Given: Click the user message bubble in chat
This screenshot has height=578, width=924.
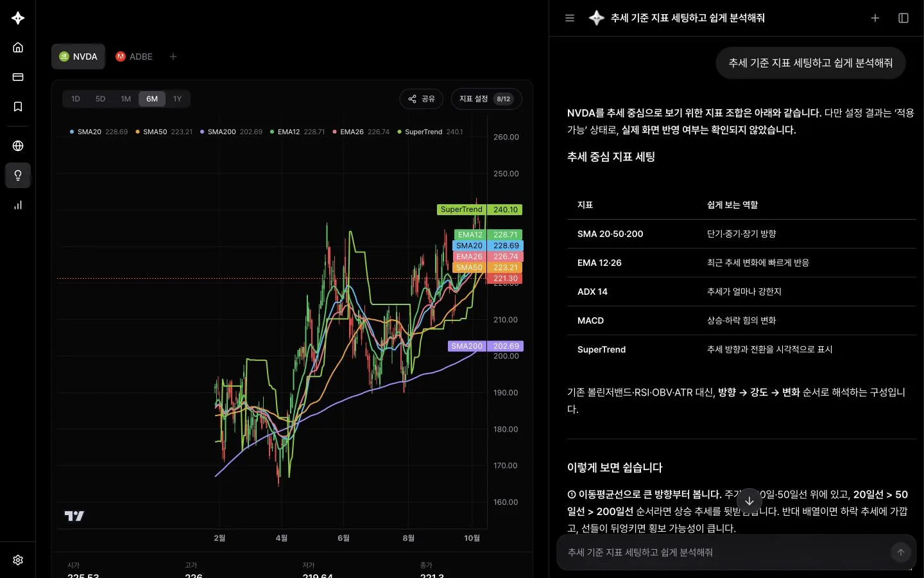Looking at the screenshot, I should click(810, 63).
